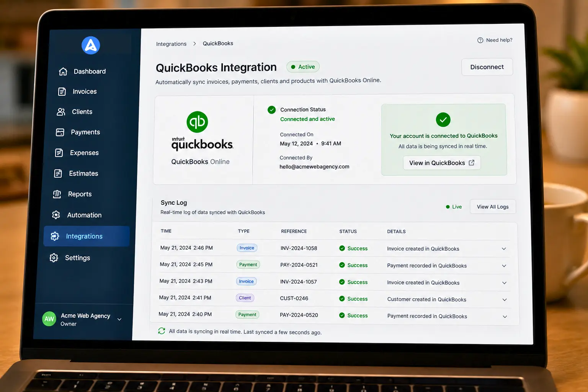Click the Expenses receipt icon
This screenshot has width=588, height=392.
coord(59,153)
